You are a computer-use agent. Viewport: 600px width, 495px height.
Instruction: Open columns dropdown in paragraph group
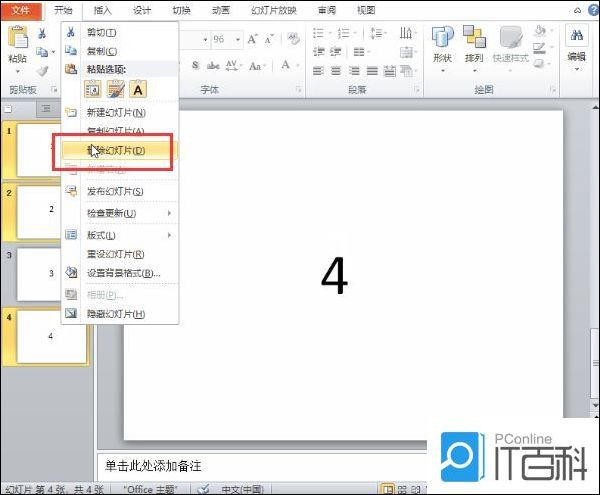(361, 51)
